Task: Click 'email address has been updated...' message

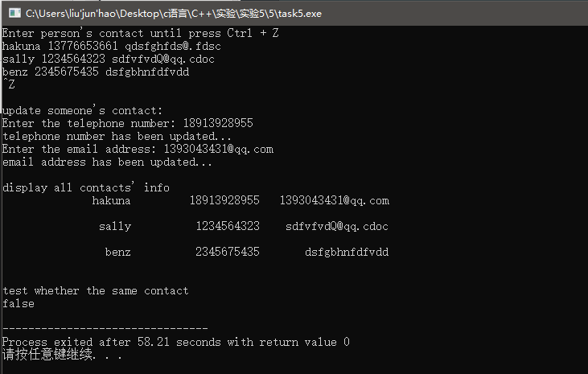Action: click(107, 162)
